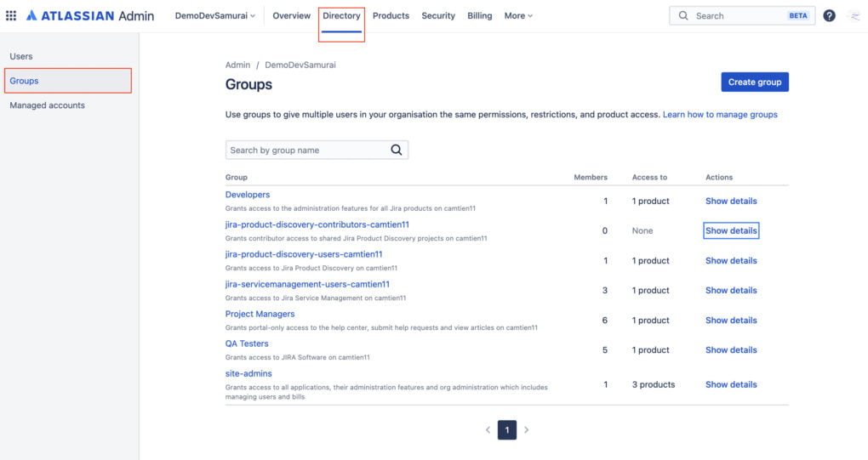This screenshot has width=868, height=460.
Task: Focus the Search by group name field
Action: 317,150
